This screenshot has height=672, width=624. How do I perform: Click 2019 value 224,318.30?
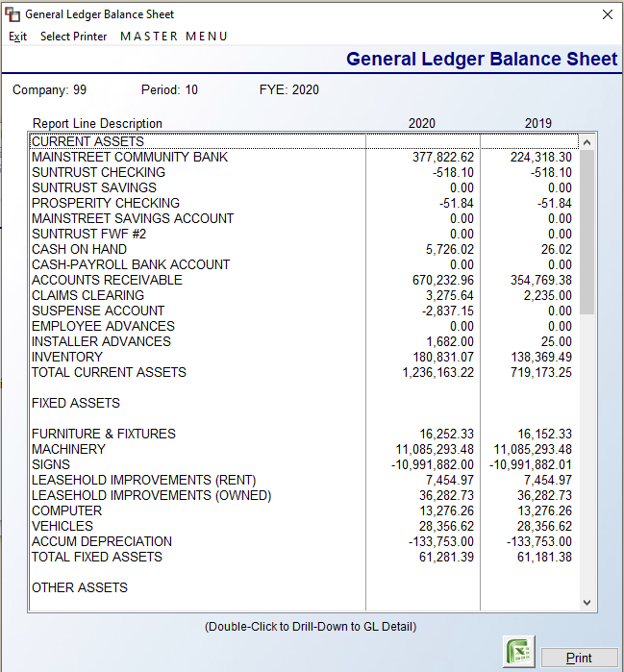point(541,158)
